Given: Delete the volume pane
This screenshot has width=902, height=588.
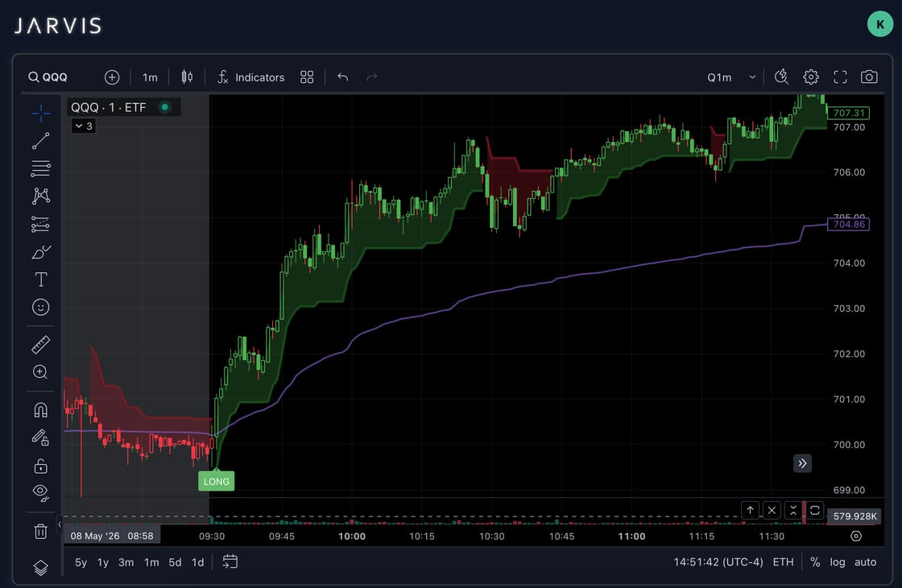Looking at the screenshot, I should click(772, 511).
